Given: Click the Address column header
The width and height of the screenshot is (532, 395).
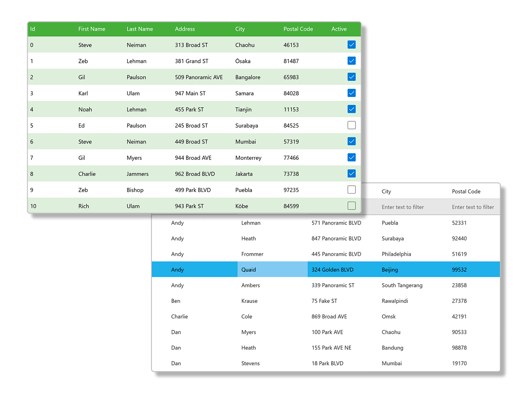Looking at the screenshot, I should click(x=185, y=29).
